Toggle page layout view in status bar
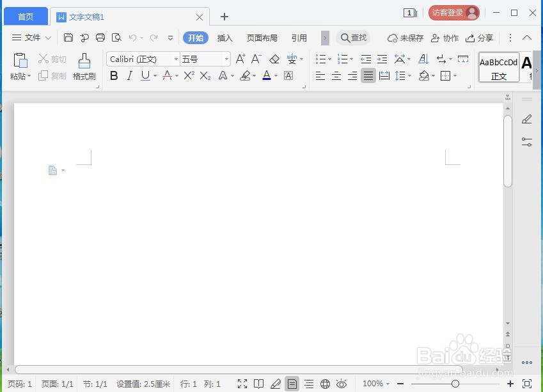The width and height of the screenshot is (543, 392). click(x=292, y=383)
